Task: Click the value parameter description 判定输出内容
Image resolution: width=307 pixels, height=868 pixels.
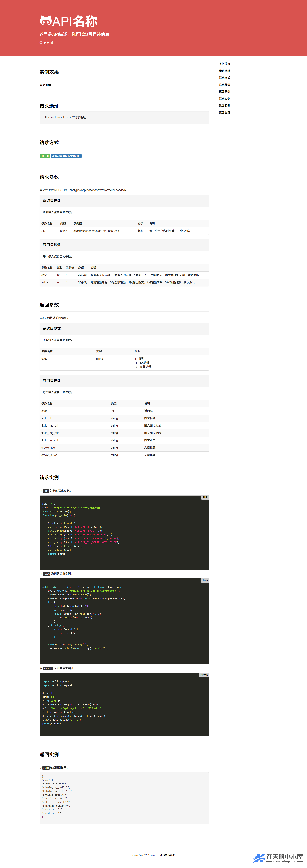Action: (143, 282)
